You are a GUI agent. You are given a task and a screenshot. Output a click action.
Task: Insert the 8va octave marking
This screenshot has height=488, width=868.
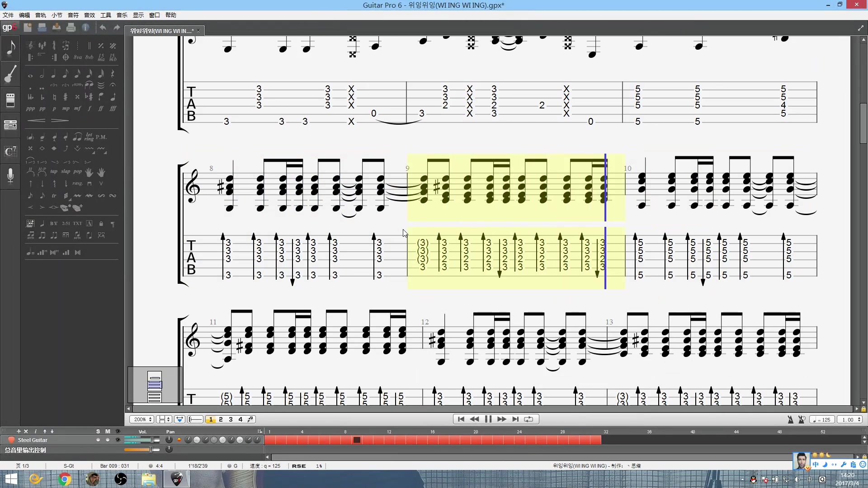78,57
